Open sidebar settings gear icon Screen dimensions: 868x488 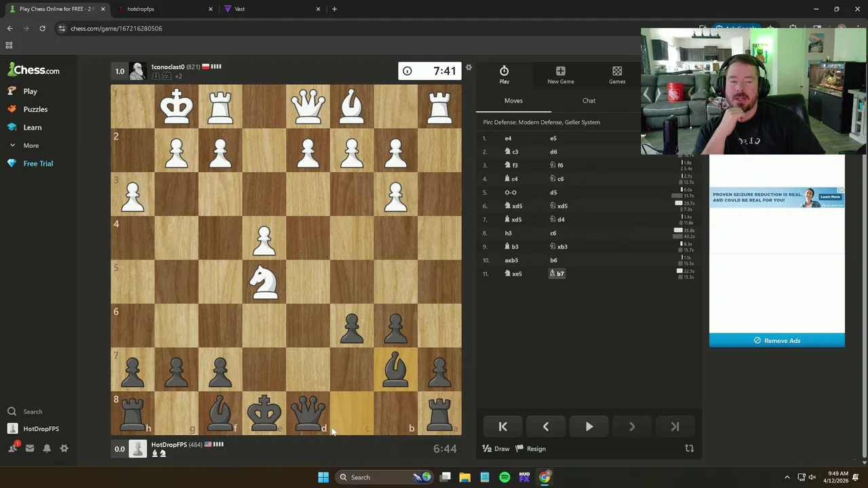pyautogui.click(x=64, y=448)
